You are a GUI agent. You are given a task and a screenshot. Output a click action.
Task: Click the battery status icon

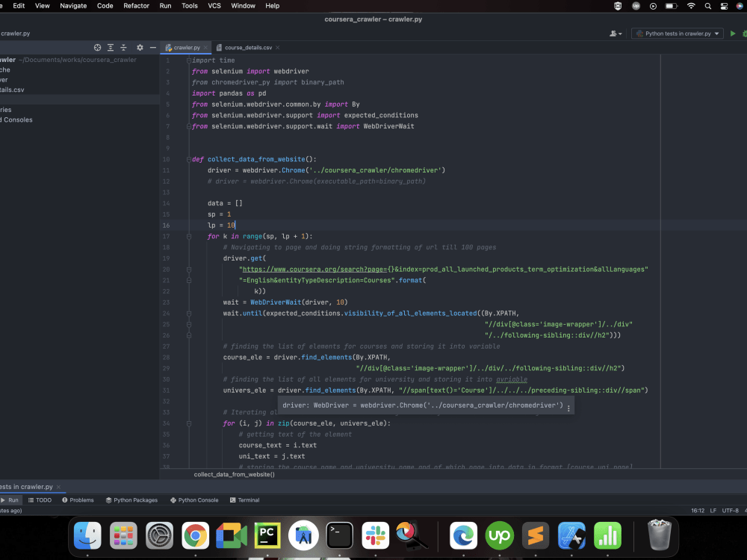pos(672,6)
